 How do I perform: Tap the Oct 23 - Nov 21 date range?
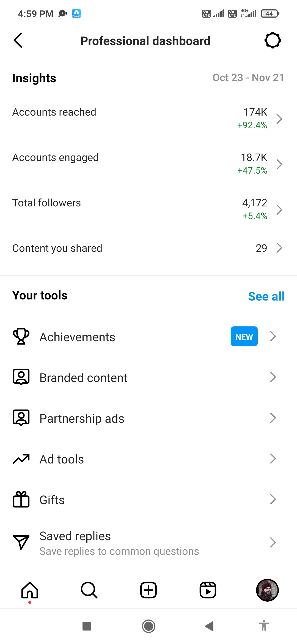pos(248,78)
